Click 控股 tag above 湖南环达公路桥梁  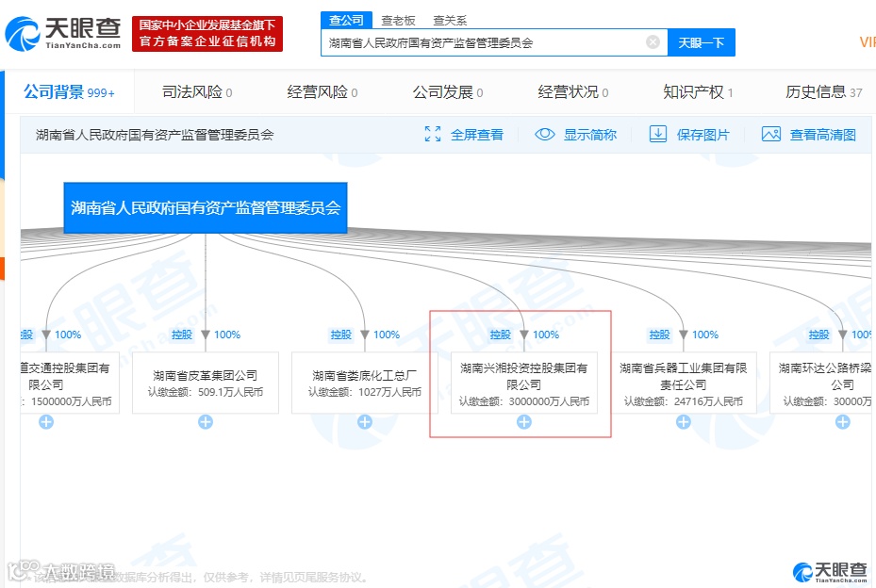point(818,335)
